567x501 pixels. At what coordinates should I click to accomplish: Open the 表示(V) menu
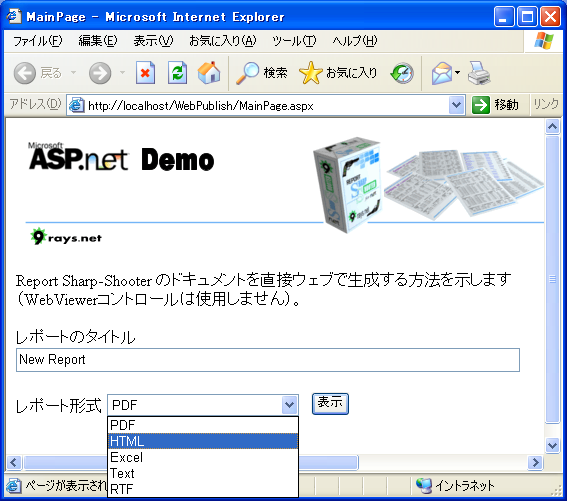pos(153,41)
